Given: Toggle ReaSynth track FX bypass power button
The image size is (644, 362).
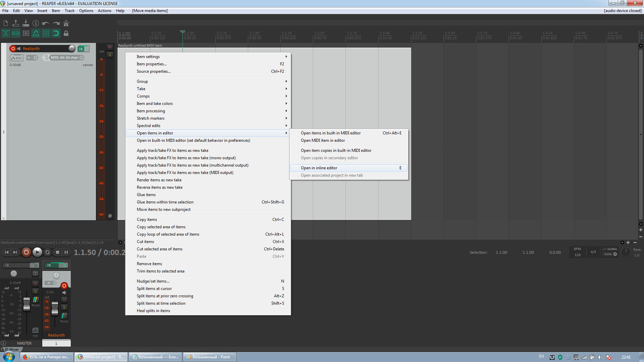Looking at the screenshot, I should (x=87, y=49).
